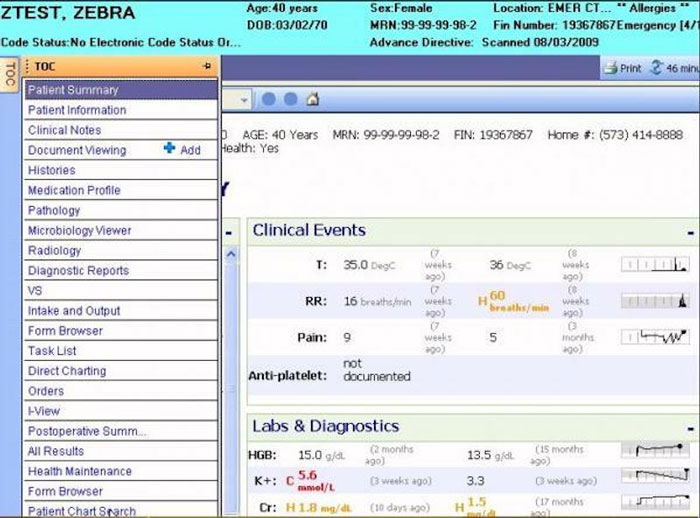Open Health Maintenance
The width and height of the screenshot is (700, 518).
click(121, 472)
